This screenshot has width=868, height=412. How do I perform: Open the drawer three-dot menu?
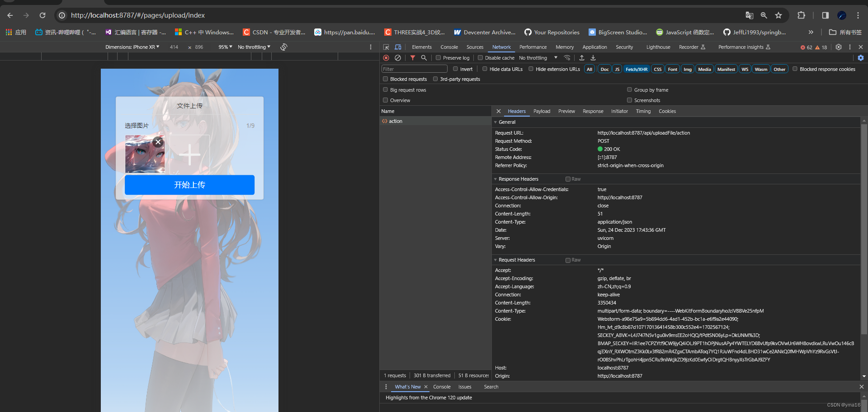coord(386,387)
